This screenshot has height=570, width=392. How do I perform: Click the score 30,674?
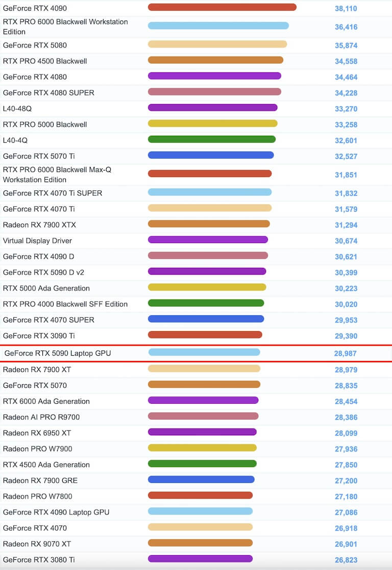click(346, 241)
